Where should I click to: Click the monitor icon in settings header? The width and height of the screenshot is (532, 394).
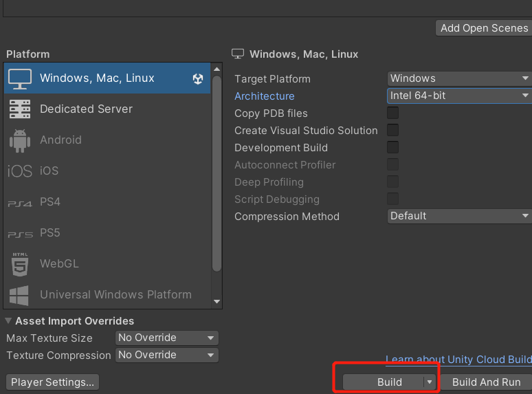(x=238, y=54)
